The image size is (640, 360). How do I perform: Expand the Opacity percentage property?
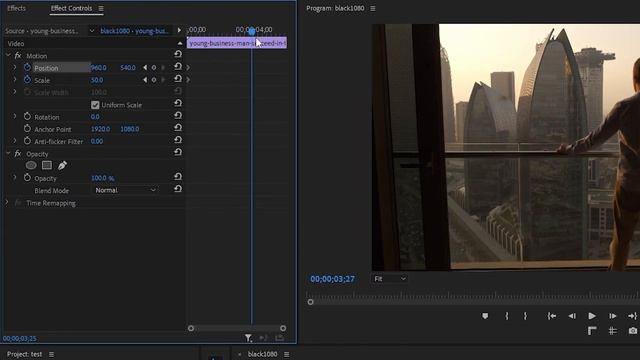pos(15,178)
